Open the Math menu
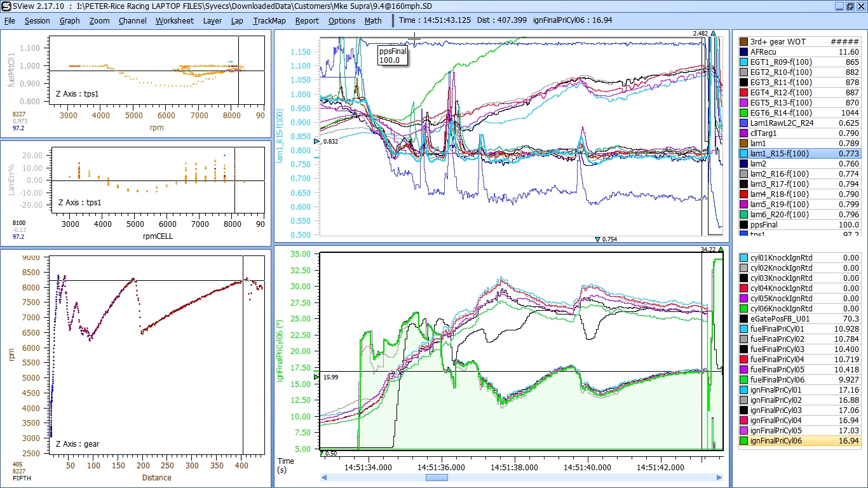 click(373, 20)
